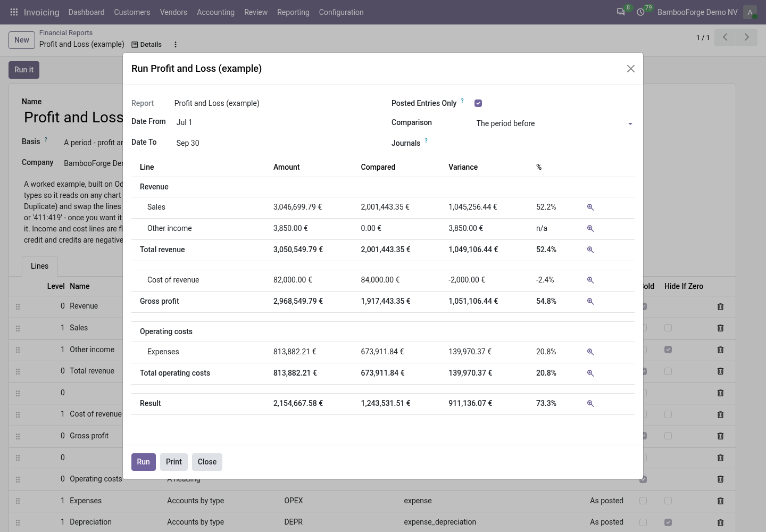Open details via Total operating costs magnifier

[590, 373]
